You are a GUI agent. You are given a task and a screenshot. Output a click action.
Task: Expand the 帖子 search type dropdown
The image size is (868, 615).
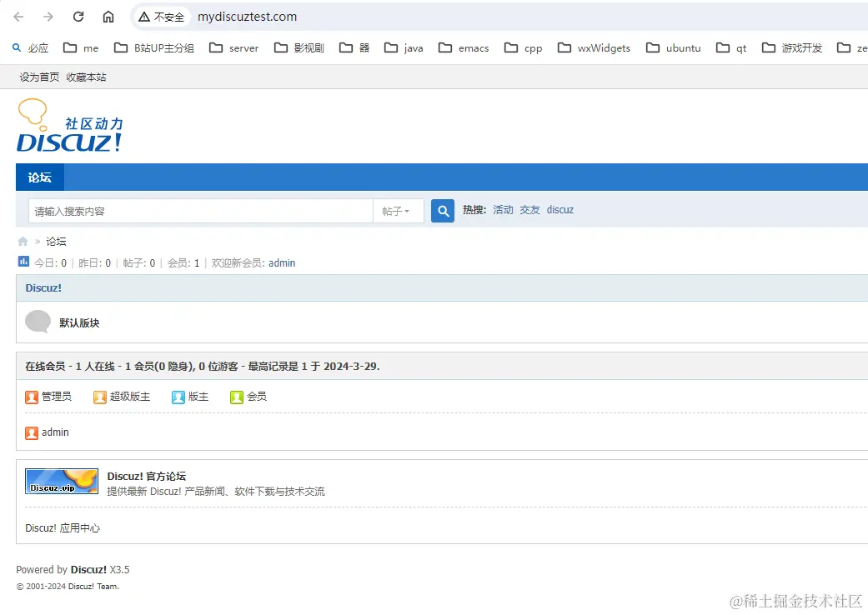coord(398,212)
